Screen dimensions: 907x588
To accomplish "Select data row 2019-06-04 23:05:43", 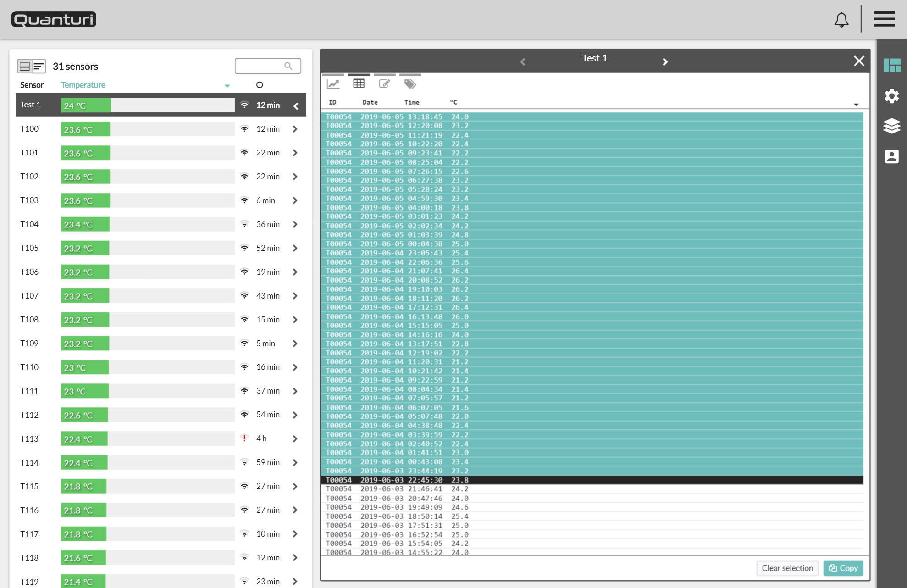I will click(x=592, y=253).
